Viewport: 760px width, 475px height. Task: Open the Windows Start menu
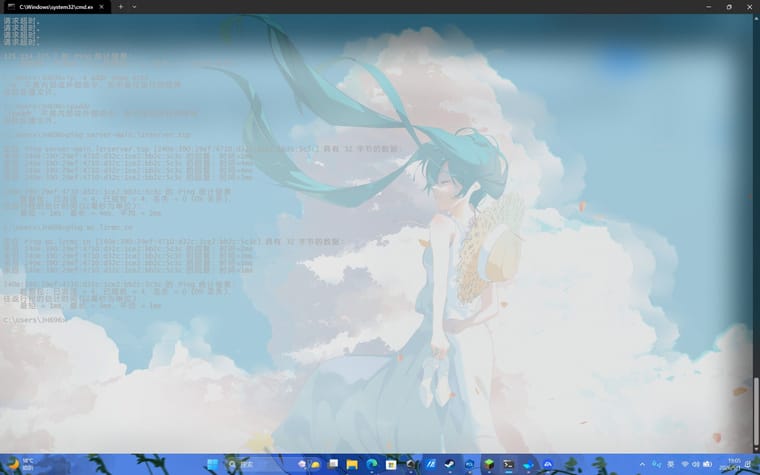212,464
